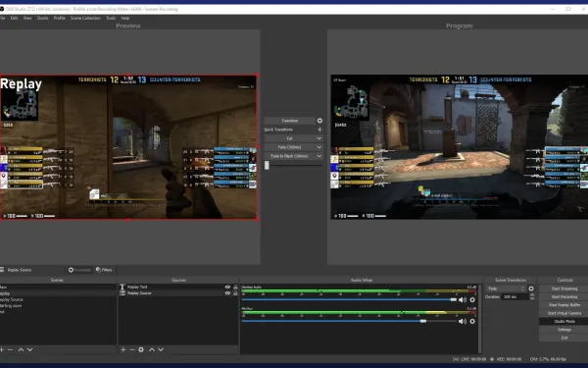Add a new scene in Scenes panel
The height and width of the screenshot is (368, 588).
pos(2,349)
